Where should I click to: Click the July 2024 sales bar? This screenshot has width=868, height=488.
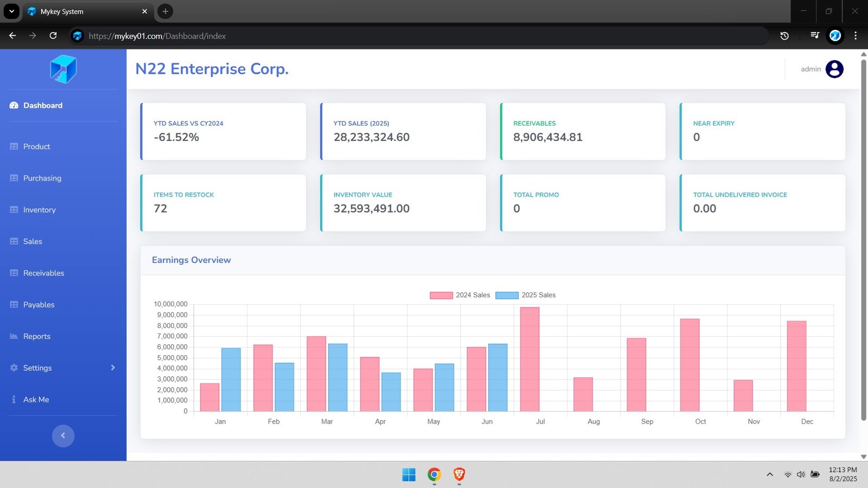tap(529, 359)
